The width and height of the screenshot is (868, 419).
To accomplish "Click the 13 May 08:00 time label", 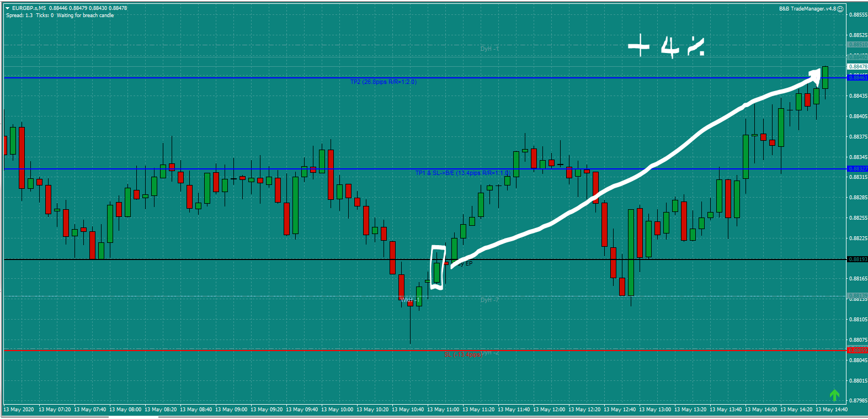I will pyautogui.click(x=125, y=410).
